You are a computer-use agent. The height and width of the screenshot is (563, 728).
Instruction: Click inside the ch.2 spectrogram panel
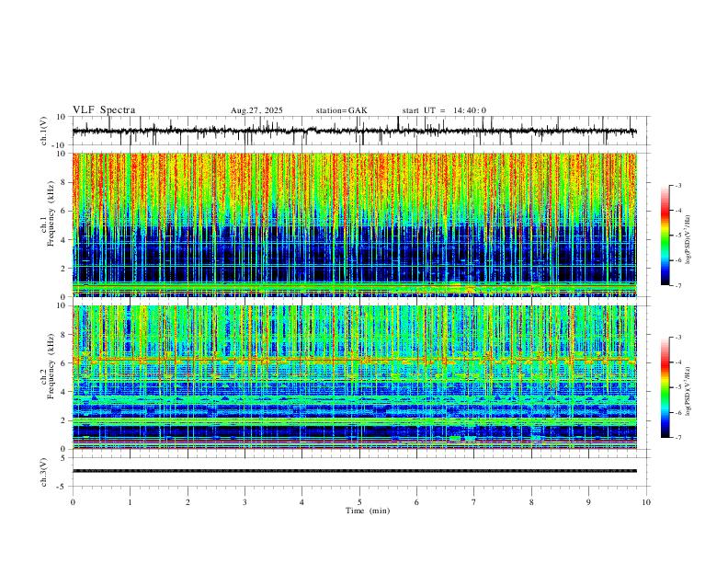coord(354,377)
